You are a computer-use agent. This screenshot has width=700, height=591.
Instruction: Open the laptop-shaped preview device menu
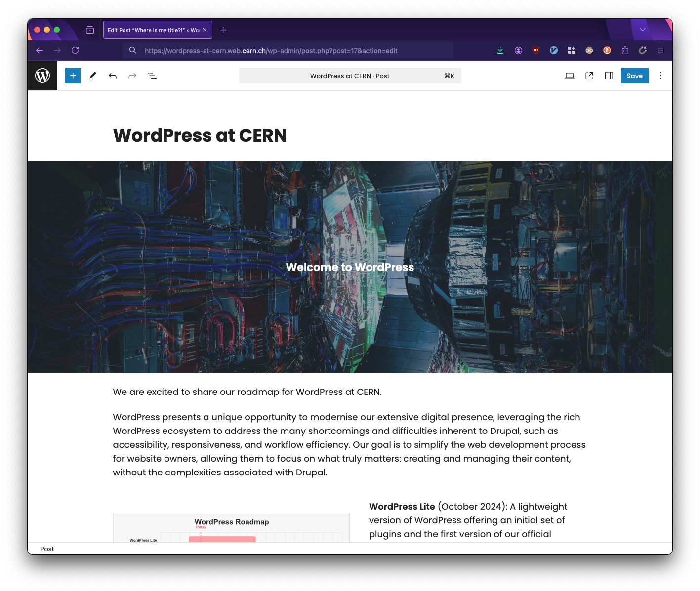click(x=570, y=76)
